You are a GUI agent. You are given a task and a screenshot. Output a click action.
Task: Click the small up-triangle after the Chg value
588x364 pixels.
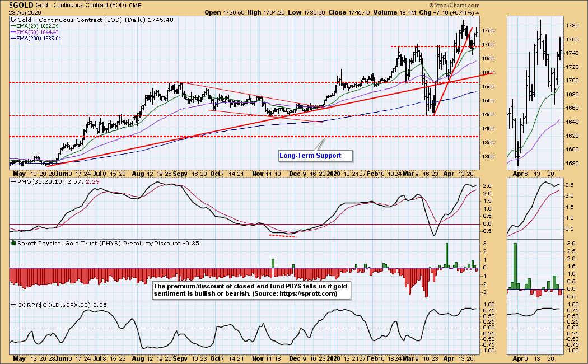coord(477,13)
